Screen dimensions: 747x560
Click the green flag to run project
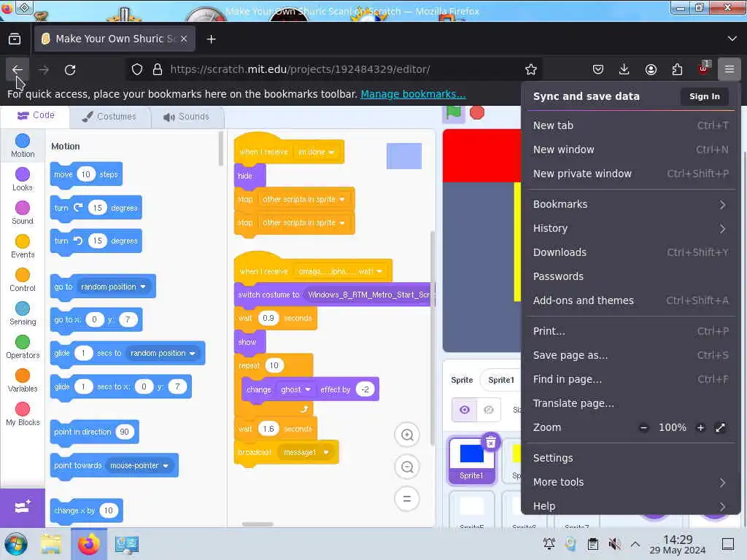[454, 112]
